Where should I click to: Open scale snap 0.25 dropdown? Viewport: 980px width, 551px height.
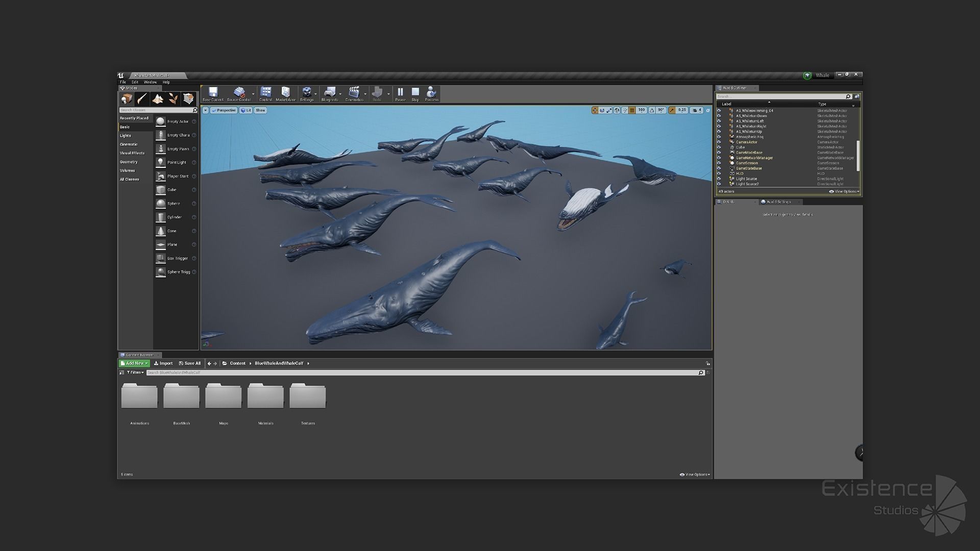point(682,110)
